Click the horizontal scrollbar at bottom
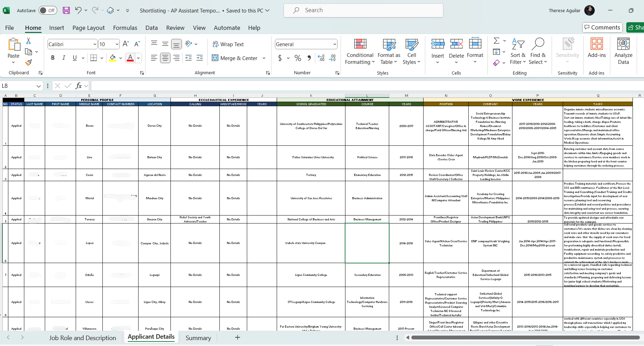 click(x=525, y=337)
